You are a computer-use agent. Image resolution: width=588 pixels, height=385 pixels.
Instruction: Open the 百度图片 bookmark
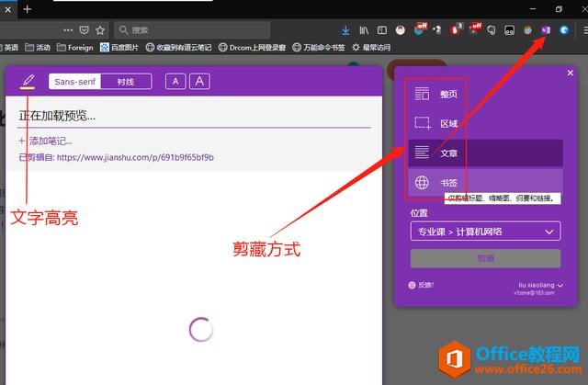(x=119, y=47)
